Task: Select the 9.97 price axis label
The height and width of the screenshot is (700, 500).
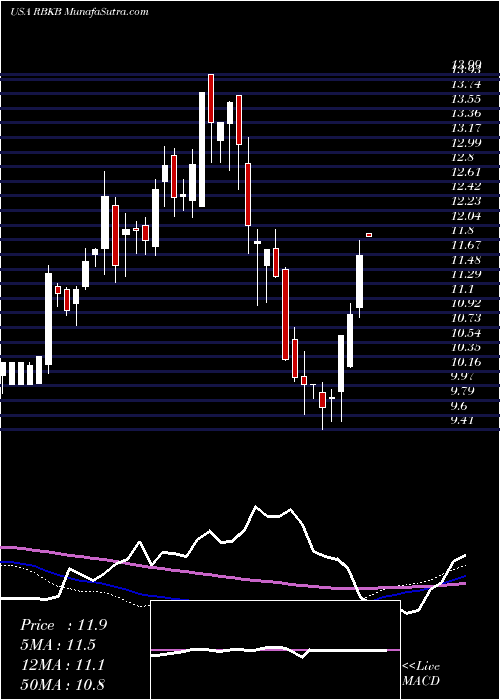Action: coord(464,376)
